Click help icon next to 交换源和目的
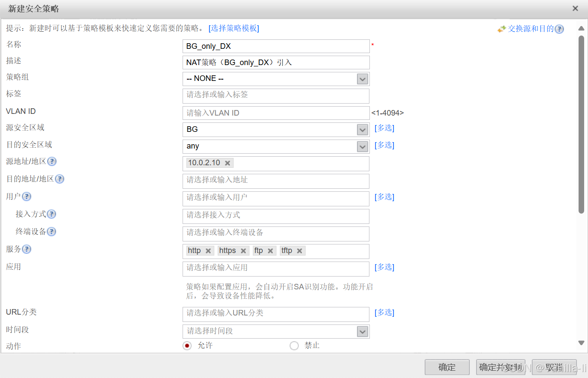Screen dimensions: 588x378 559,29
